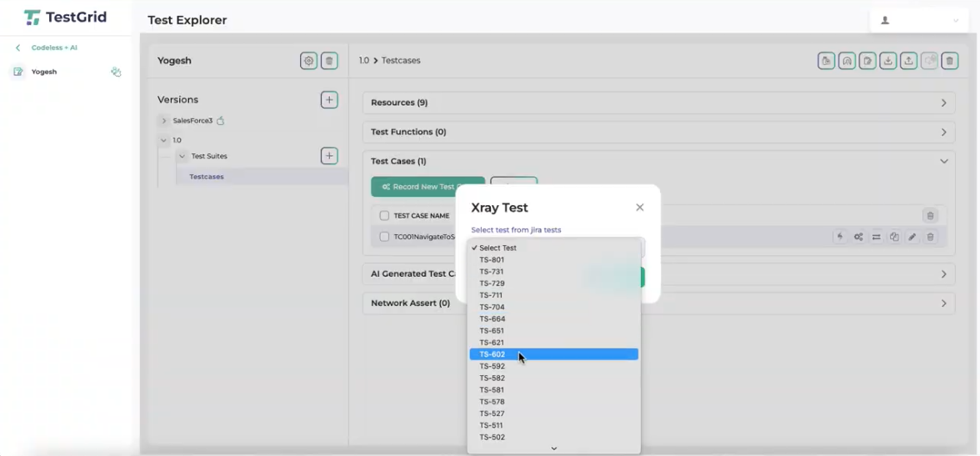Click the copy icon on TC001 row
The width and height of the screenshot is (980, 456).
click(894, 237)
